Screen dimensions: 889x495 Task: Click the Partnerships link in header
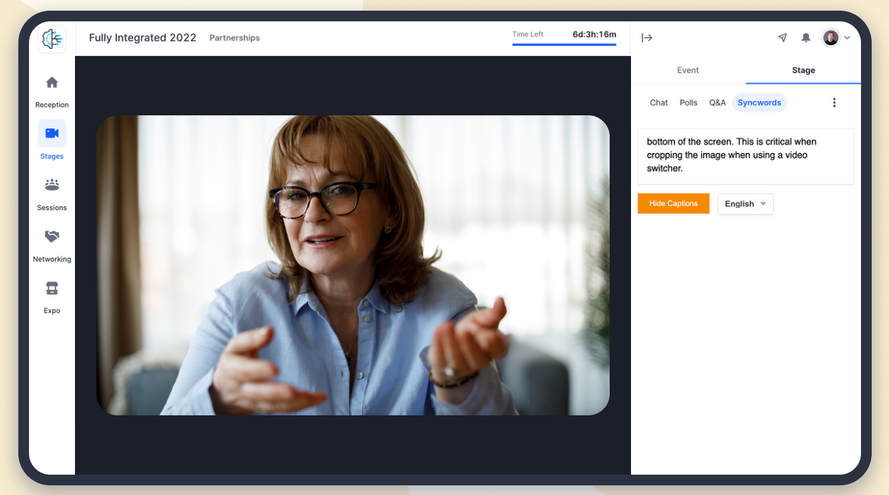[x=235, y=38]
